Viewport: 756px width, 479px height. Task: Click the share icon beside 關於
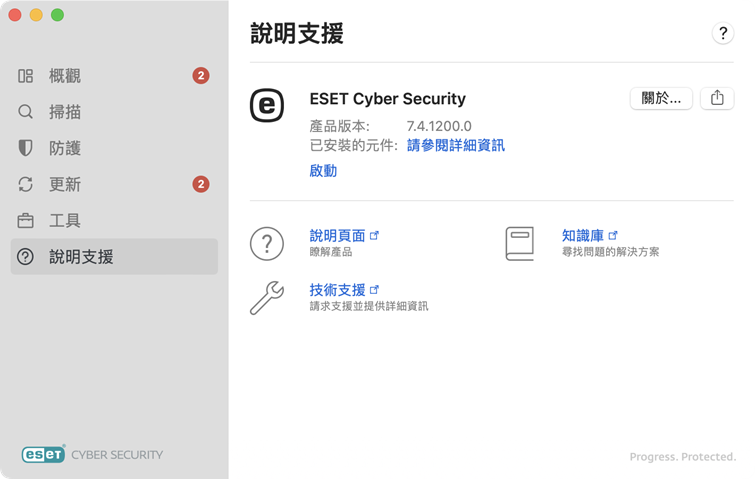[717, 98]
